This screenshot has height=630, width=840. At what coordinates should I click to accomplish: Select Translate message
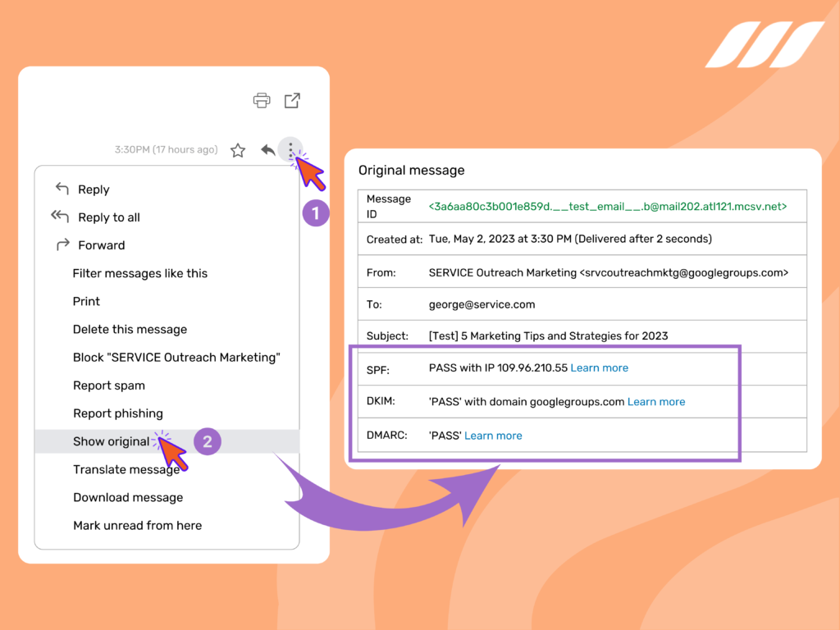coord(126,468)
